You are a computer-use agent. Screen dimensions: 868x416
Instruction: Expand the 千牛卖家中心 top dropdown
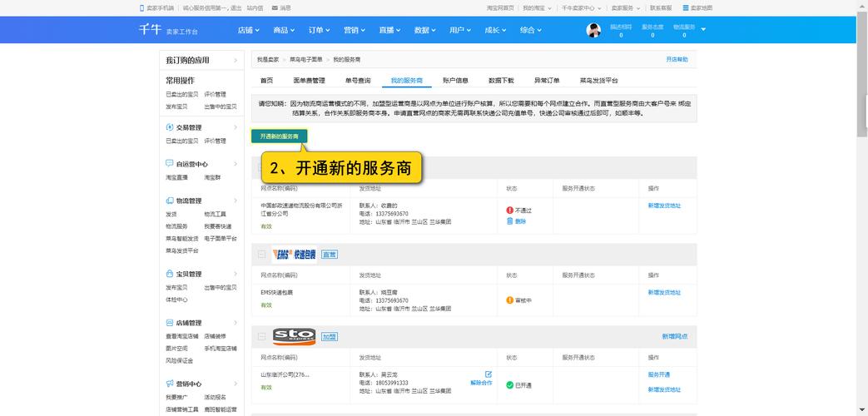coord(581,7)
